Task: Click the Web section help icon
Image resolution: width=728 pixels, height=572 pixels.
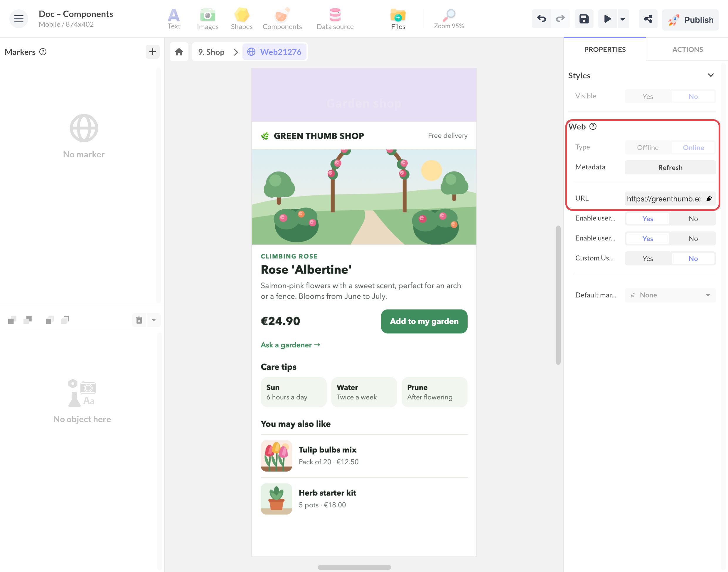Action: pos(593,126)
